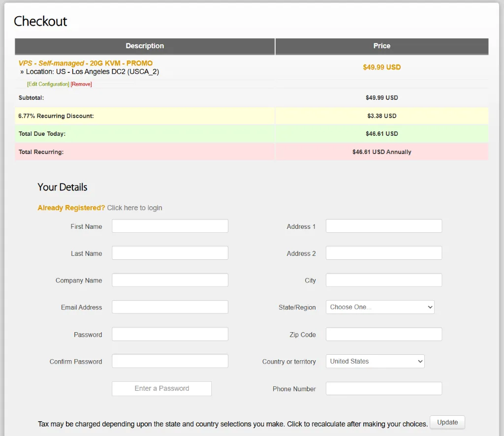This screenshot has width=504, height=436.
Task: Click here to login link
Action: [134, 208]
